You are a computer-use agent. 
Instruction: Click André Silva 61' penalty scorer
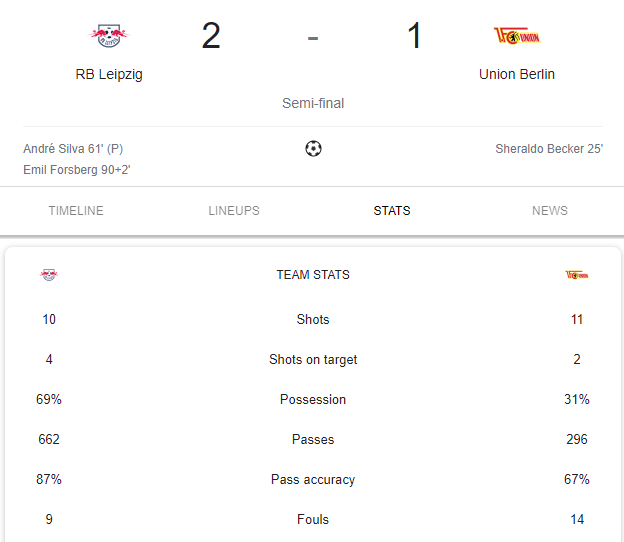(73, 149)
